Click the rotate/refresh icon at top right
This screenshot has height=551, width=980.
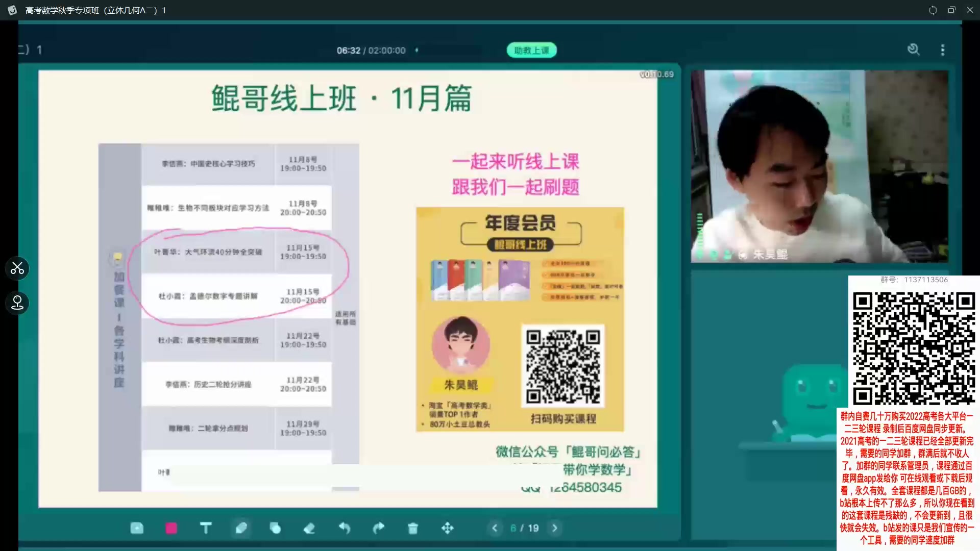(x=933, y=10)
